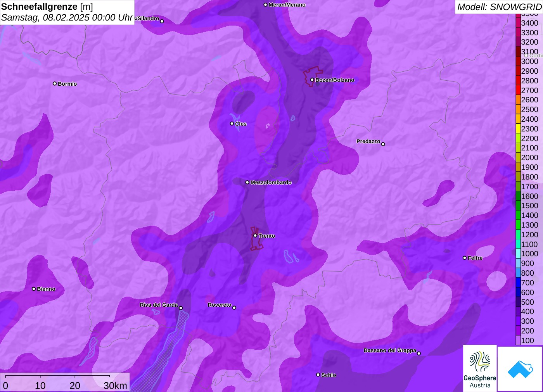543x392 pixels.
Task: Click the 1000 cyan legend swatch
Action: pyautogui.click(x=518, y=254)
